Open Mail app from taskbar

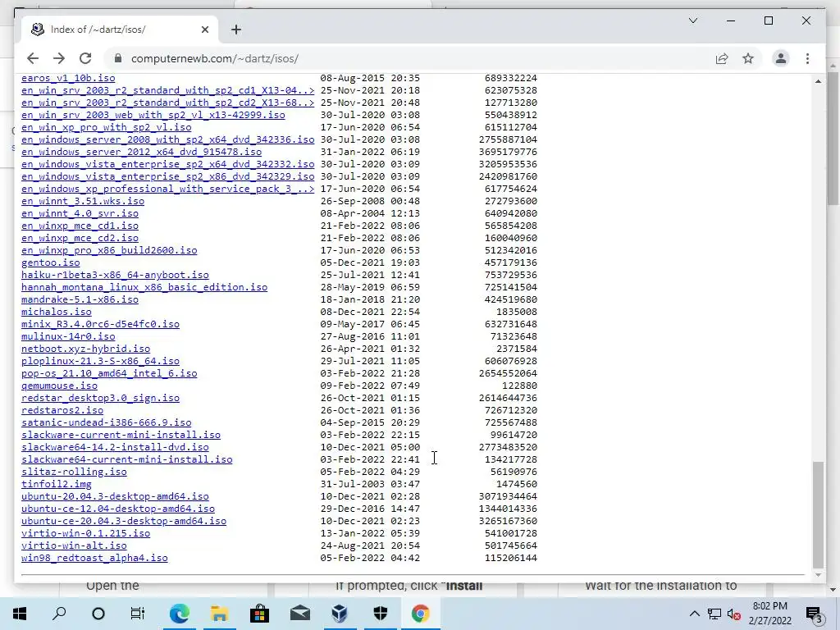click(300, 614)
